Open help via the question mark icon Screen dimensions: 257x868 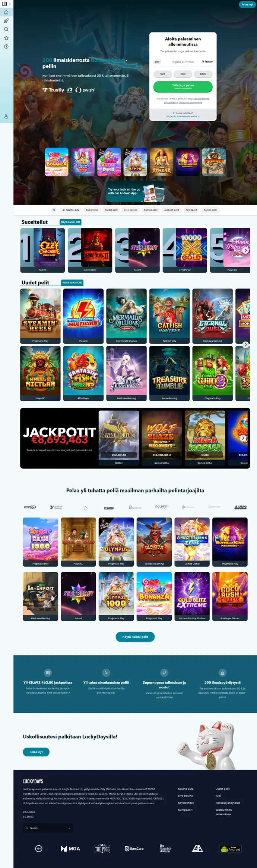(x=6, y=47)
